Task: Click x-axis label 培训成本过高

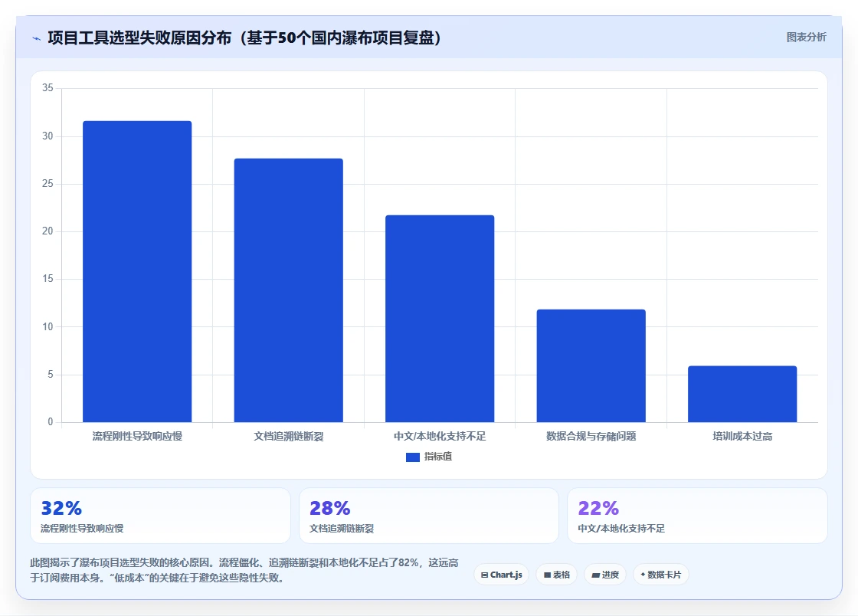Action: (x=742, y=436)
